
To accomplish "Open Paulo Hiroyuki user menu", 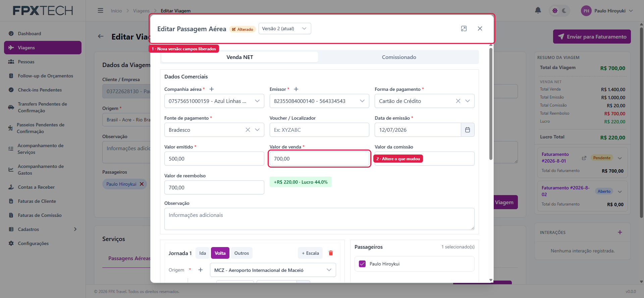I will coord(607,11).
